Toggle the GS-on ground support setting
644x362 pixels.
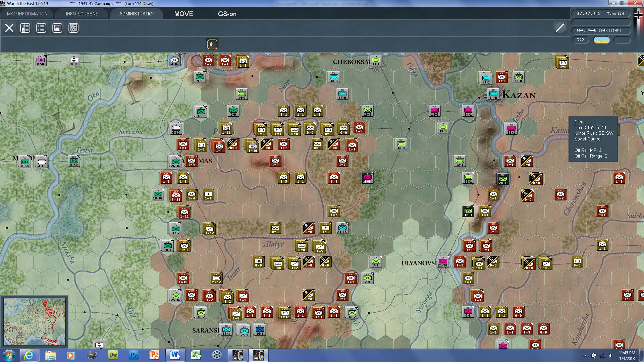point(227,14)
